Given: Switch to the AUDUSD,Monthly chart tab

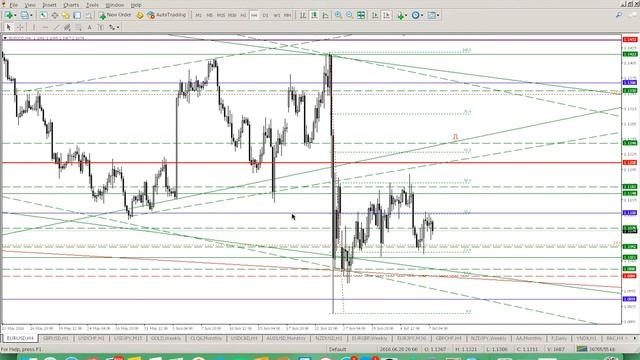Looking at the screenshot, I should pyautogui.click(x=286, y=338).
